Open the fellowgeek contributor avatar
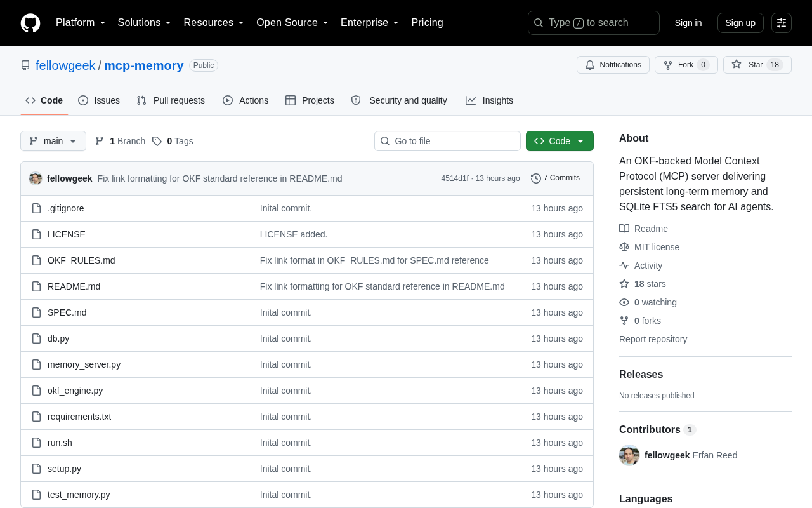Viewport: 812px width, 508px height. pyautogui.click(x=629, y=455)
